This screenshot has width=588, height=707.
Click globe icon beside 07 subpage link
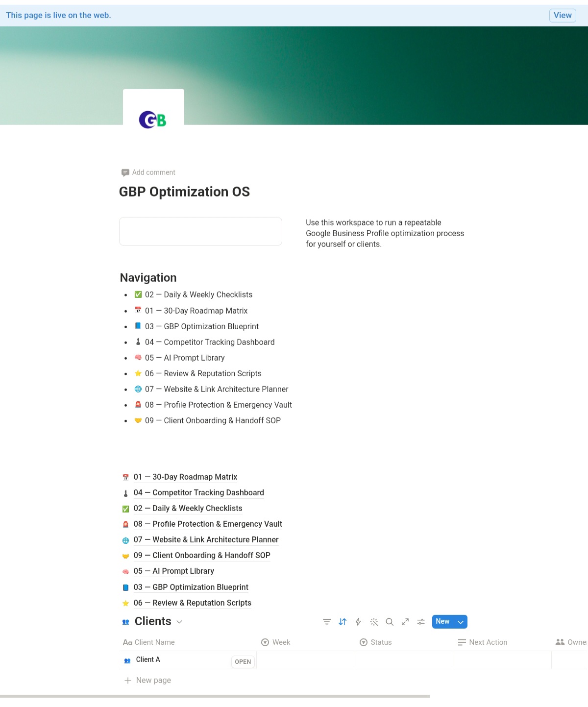[x=125, y=540]
